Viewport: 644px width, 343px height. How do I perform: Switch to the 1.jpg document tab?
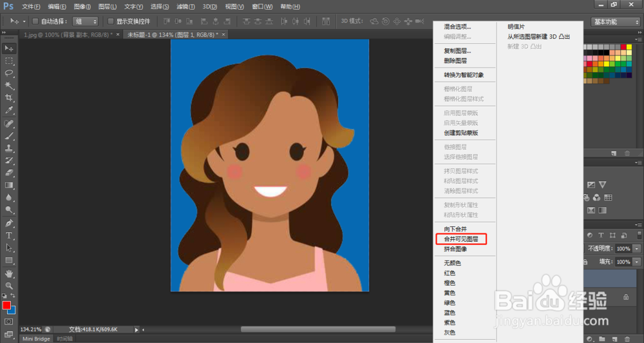[68, 35]
